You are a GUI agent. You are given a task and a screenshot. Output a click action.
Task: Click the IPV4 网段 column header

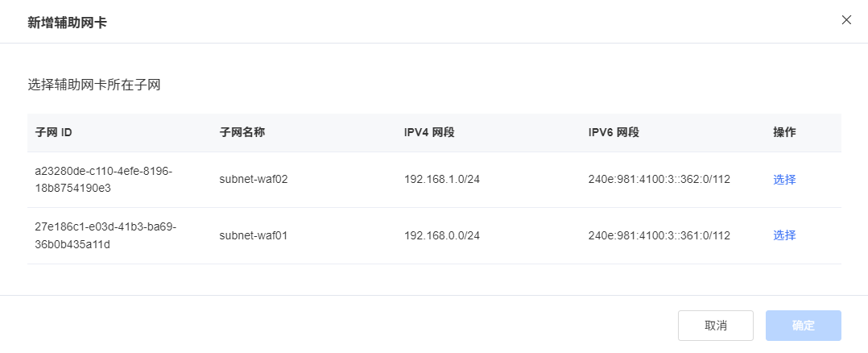point(430,133)
